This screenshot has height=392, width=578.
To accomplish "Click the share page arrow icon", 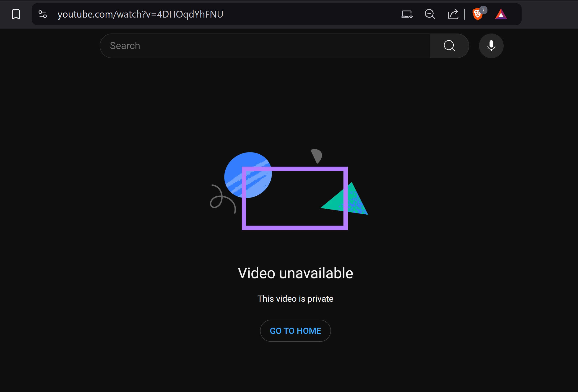I will coord(453,14).
